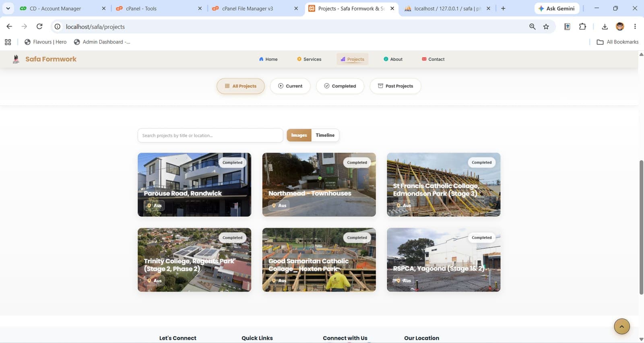Image resolution: width=644 pixels, height=343 pixels.
Task: Open Flavours | Hero bookmark
Action: click(x=45, y=42)
